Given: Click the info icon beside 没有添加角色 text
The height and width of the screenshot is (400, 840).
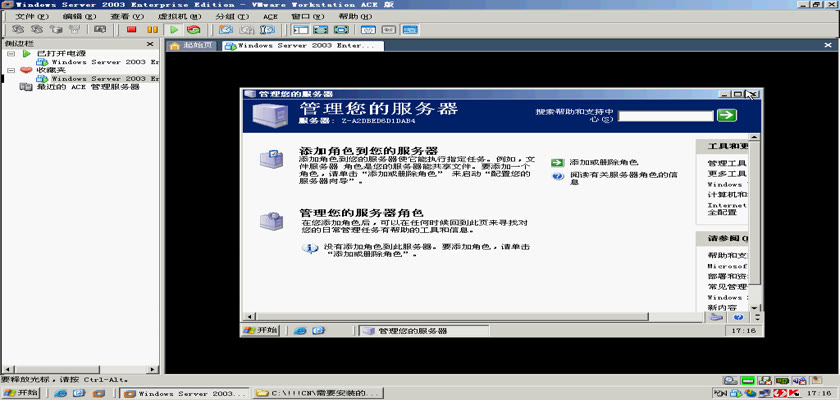Looking at the screenshot, I should pos(309,248).
